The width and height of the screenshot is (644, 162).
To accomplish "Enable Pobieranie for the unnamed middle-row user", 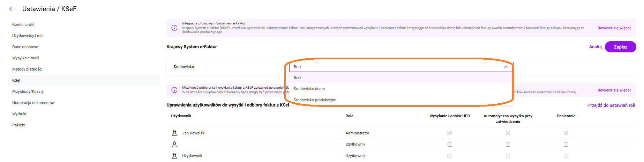I will 566,144.
